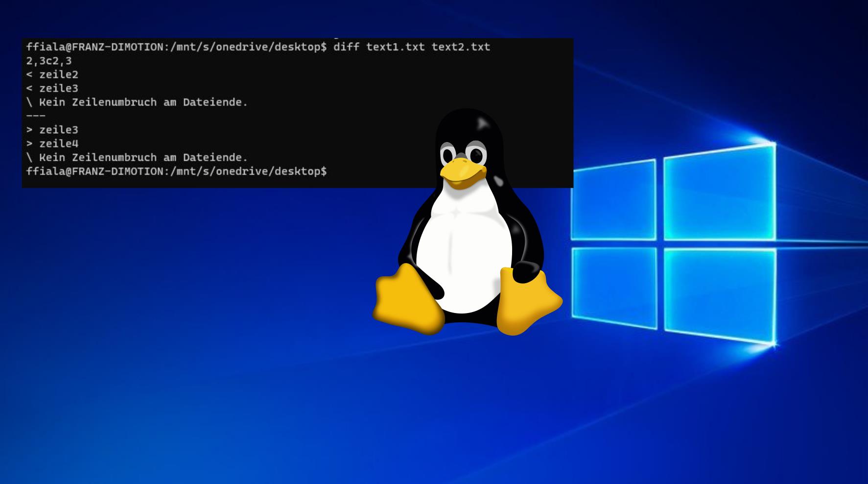Click the empty prompt on the last terminal line
The height and width of the screenshot is (484, 868).
point(176,171)
